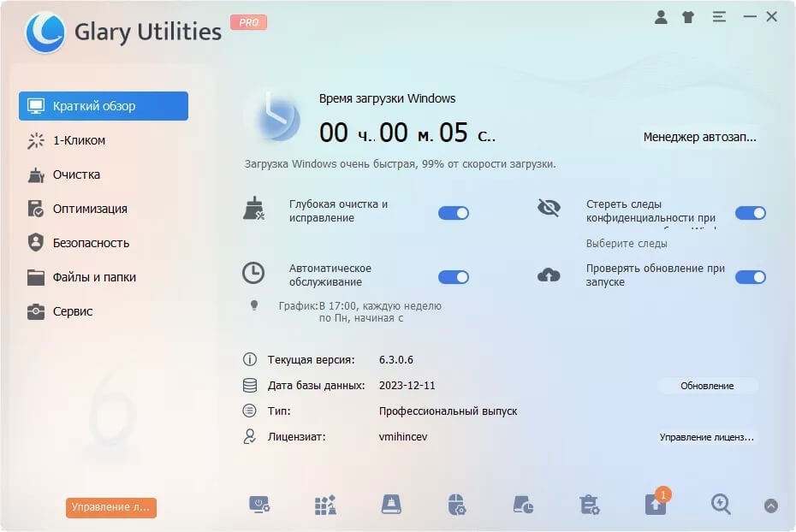Screen dimensions: 796x532
Task: Collapse the bottom toolbar with round chevron
Action: click(x=770, y=505)
